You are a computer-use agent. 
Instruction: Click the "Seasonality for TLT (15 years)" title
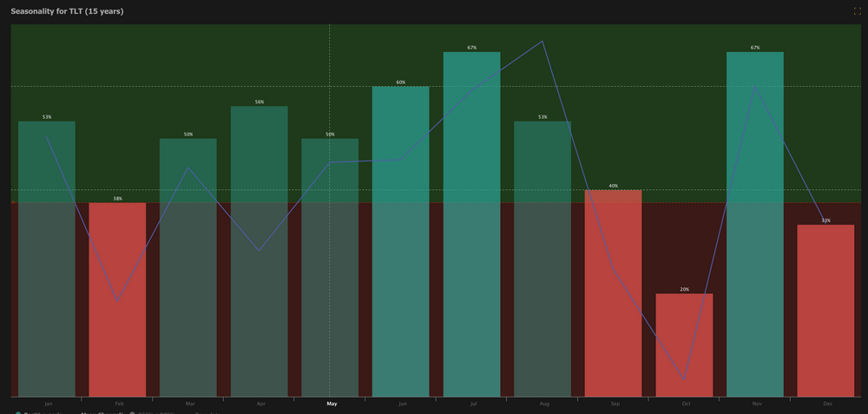[x=67, y=11]
